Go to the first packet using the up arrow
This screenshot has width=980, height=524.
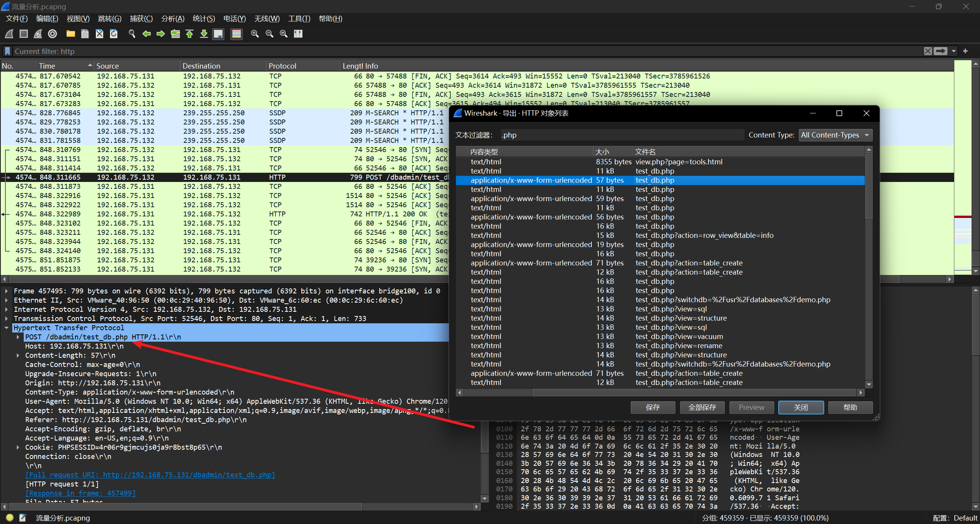pos(189,34)
